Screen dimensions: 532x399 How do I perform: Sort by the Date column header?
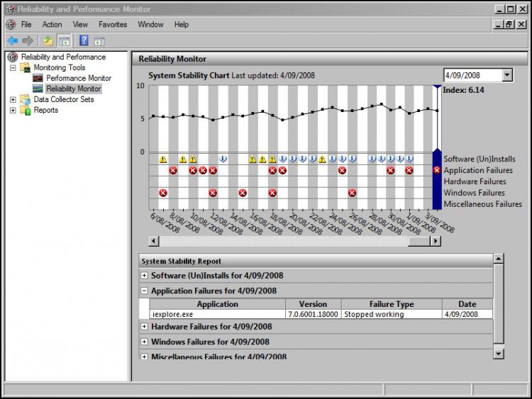click(x=467, y=304)
